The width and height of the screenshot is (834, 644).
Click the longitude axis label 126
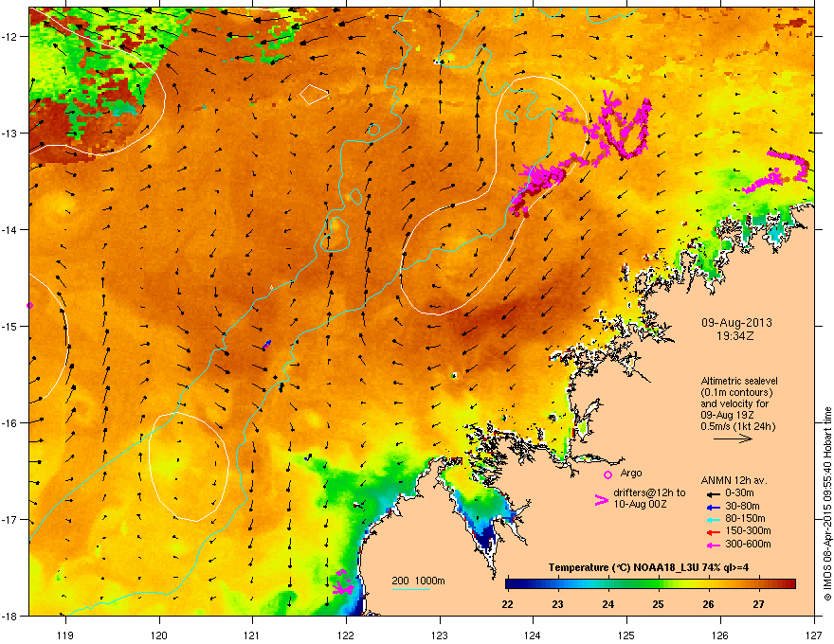(720, 635)
